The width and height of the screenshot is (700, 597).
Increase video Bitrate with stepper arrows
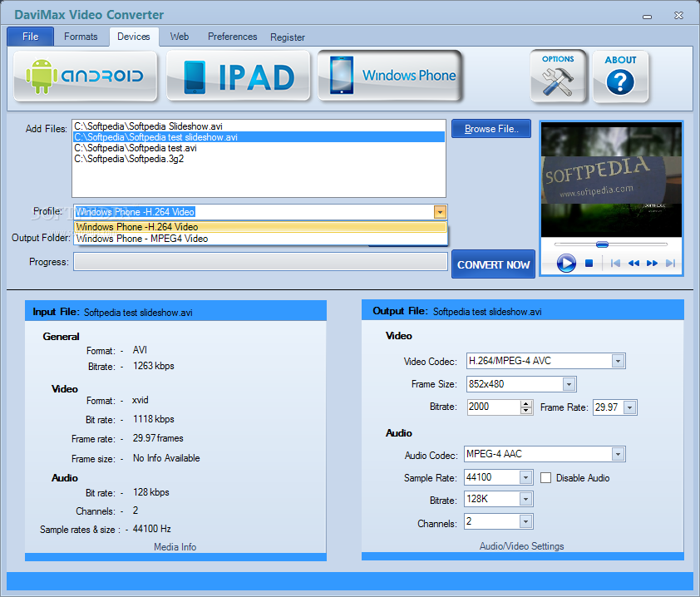click(x=526, y=403)
